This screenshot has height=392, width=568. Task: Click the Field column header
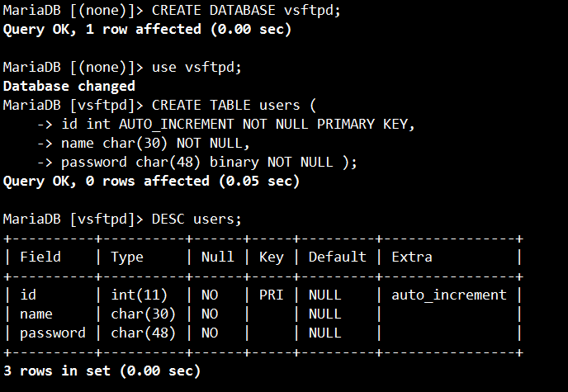point(40,257)
